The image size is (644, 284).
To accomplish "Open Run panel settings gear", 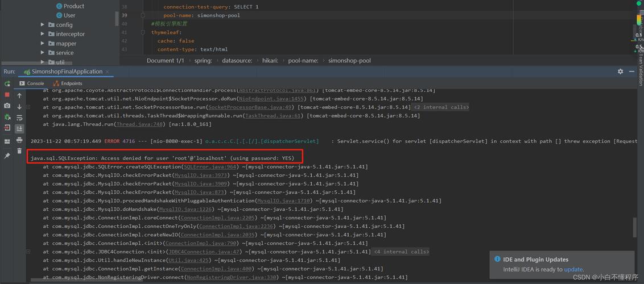I will [620, 72].
